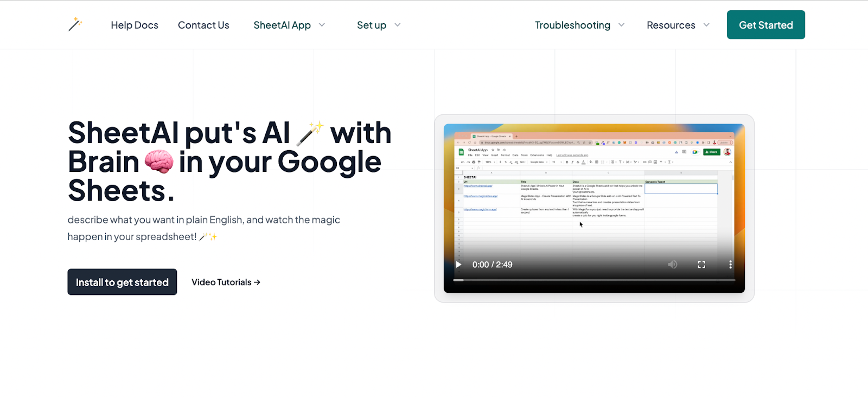
Task: Open the Video Tutorials link
Action: pyautogui.click(x=226, y=282)
